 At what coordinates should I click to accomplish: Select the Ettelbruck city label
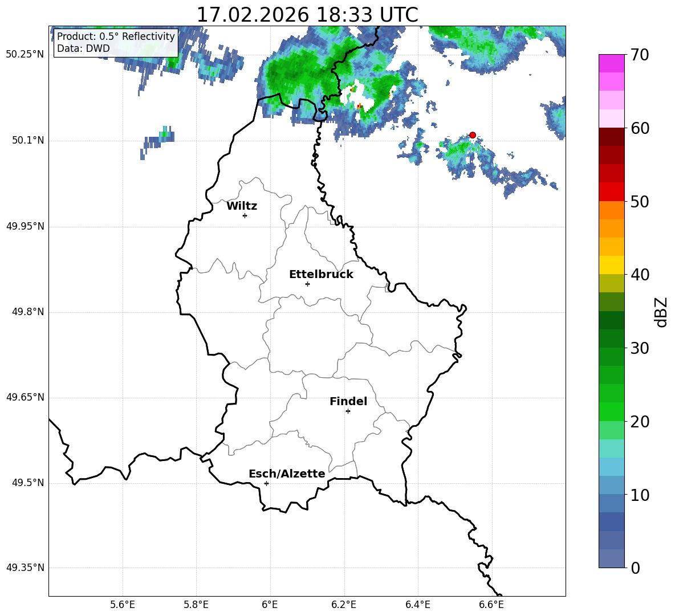pos(321,275)
